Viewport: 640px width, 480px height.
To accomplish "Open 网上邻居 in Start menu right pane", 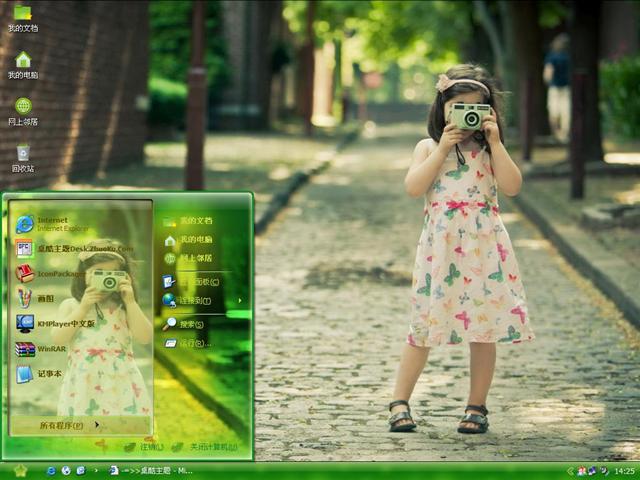I will pos(188,258).
